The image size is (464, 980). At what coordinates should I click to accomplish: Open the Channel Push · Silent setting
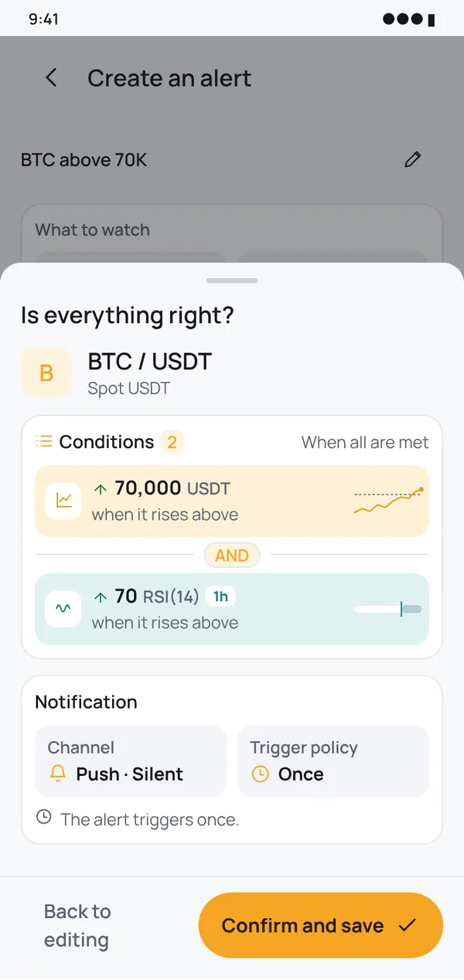(131, 761)
